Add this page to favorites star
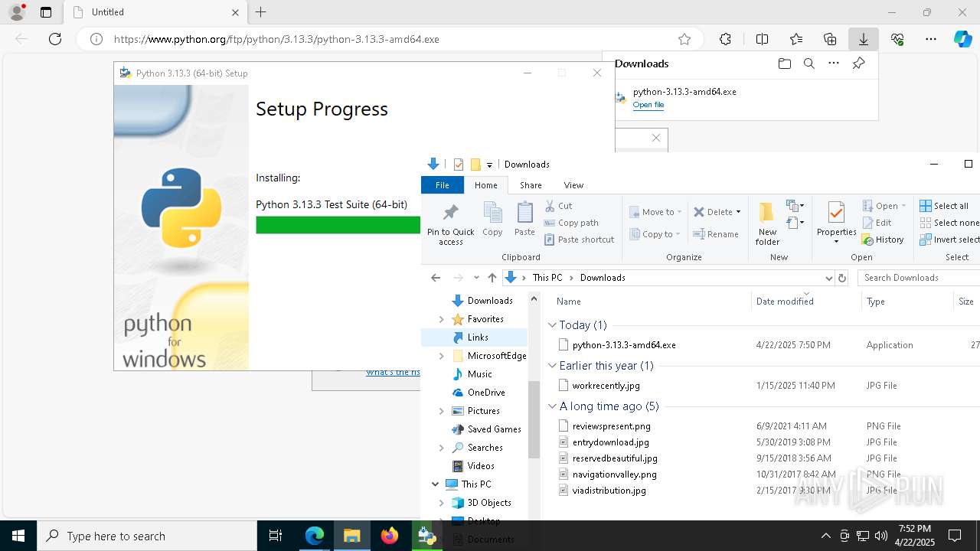980x551 pixels. [684, 39]
